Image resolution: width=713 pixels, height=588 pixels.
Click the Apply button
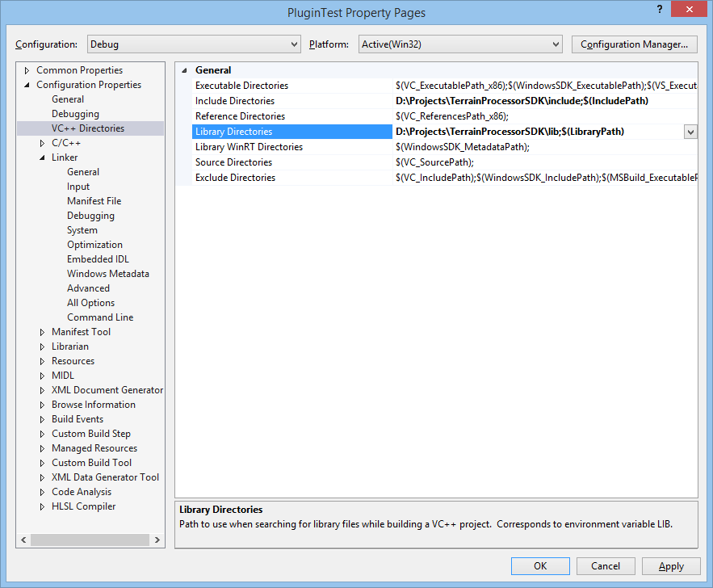pyautogui.click(x=671, y=566)
